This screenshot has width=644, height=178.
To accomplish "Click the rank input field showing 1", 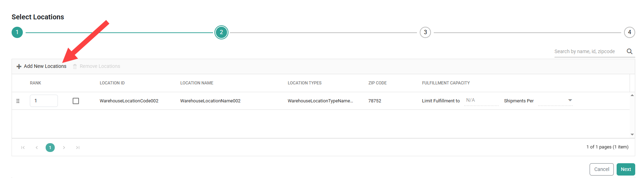I will (44, 101).
